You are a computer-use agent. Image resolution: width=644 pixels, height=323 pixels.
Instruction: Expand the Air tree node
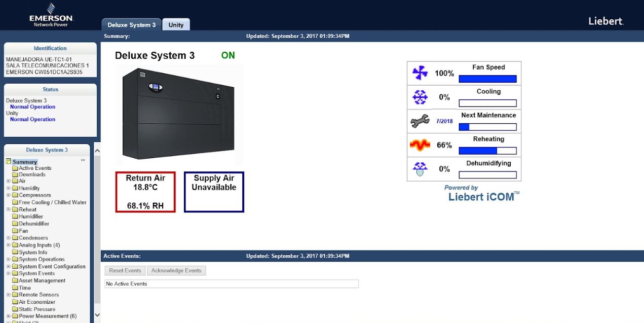point(9,181)
